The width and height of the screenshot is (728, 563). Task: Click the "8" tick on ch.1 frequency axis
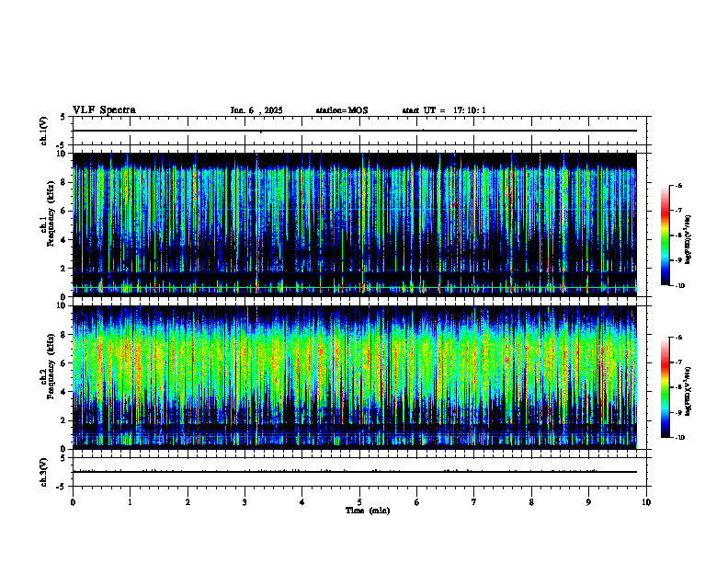tap(64, 182)
